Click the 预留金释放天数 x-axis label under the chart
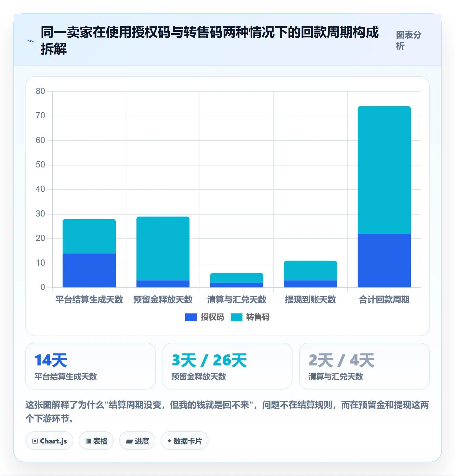 point(163,299)
